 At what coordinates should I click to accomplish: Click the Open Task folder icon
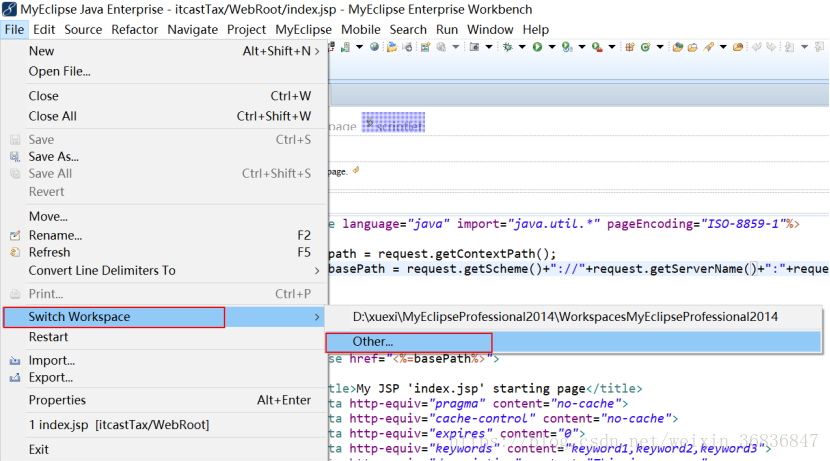pos(692,47)
